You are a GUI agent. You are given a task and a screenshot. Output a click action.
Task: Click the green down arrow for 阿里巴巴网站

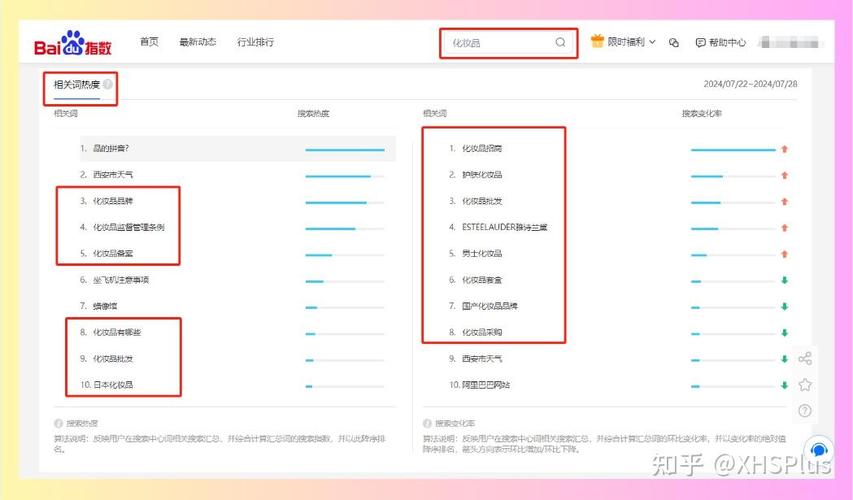[x=784, y=385]
